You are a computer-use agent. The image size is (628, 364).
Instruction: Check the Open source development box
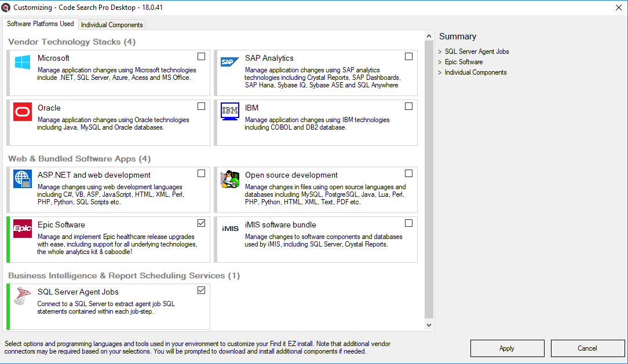(408, 174)
